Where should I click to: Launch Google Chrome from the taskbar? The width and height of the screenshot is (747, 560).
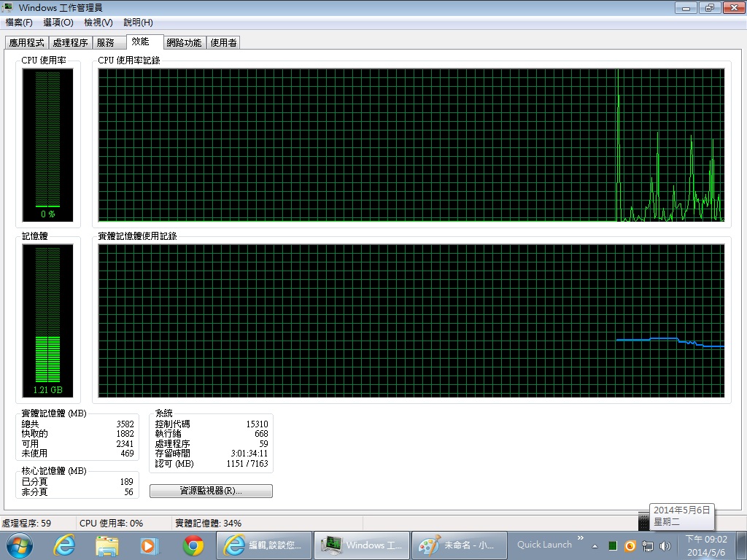point(193,545)
